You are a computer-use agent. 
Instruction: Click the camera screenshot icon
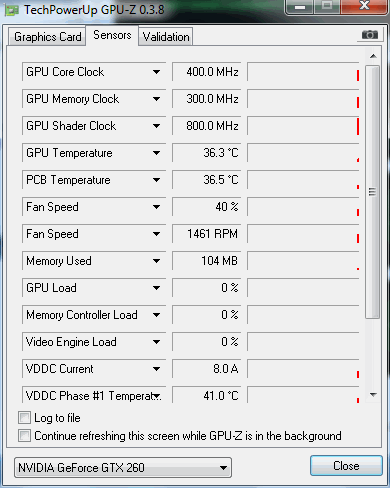(x=369, y=35)
